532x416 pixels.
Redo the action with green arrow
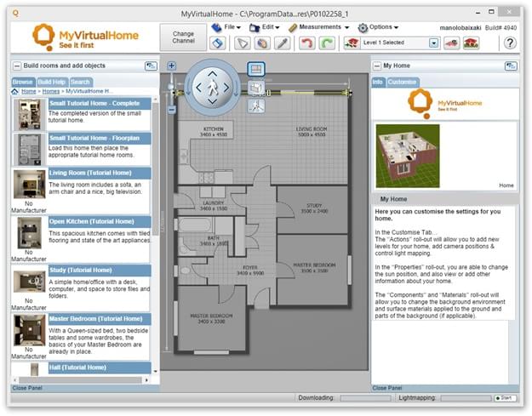pos(327,43)
